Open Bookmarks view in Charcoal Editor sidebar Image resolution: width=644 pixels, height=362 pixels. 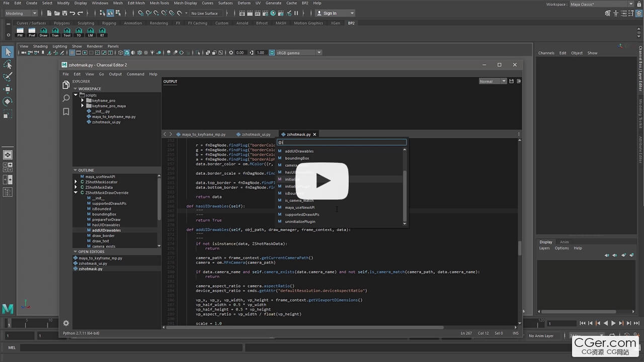pos(66,112)
